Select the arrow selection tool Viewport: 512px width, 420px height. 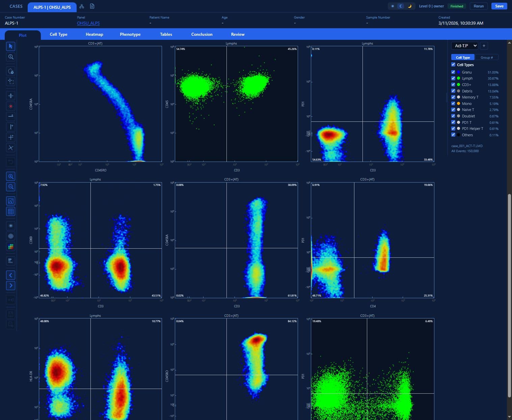(x=10, y=46)
